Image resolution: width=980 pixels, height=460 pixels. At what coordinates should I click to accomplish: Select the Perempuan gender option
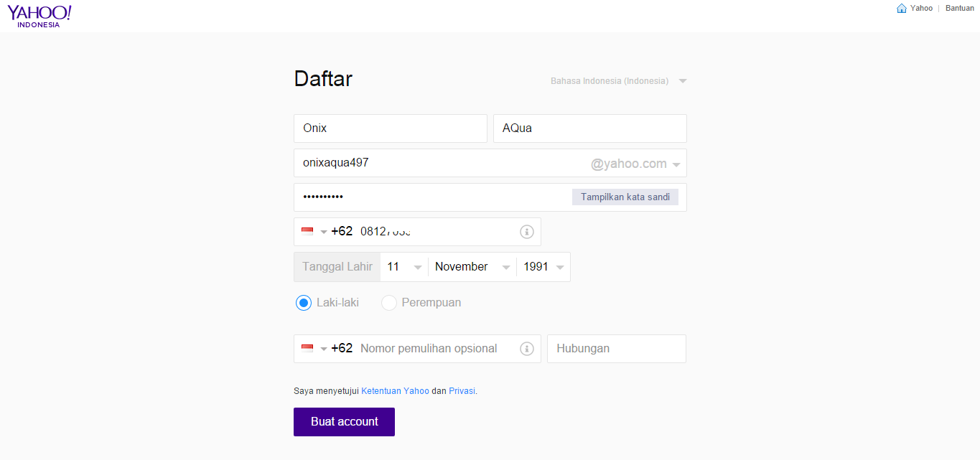tap(389, 303)
